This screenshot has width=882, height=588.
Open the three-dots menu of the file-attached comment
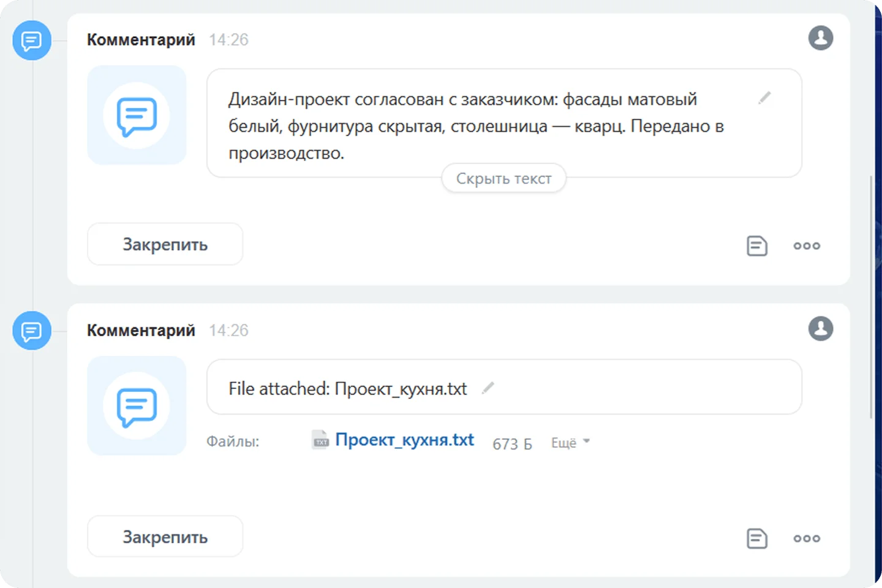[x=807, y=538]
